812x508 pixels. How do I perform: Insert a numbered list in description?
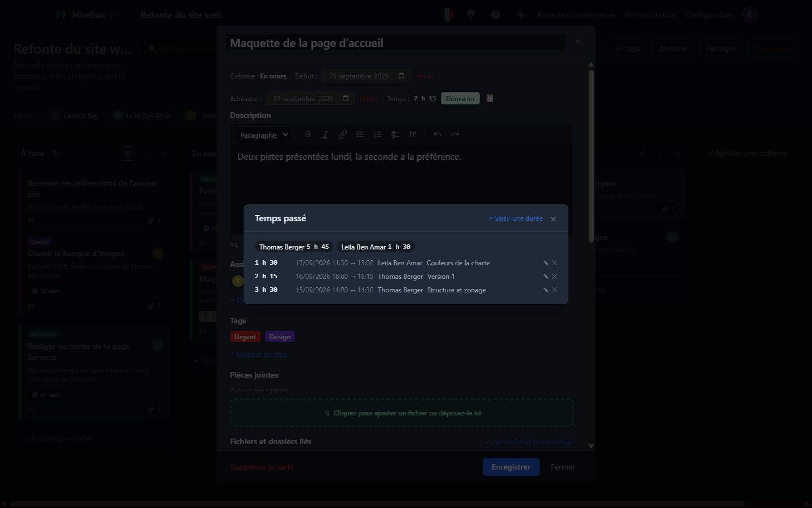[x=377, y=134]
